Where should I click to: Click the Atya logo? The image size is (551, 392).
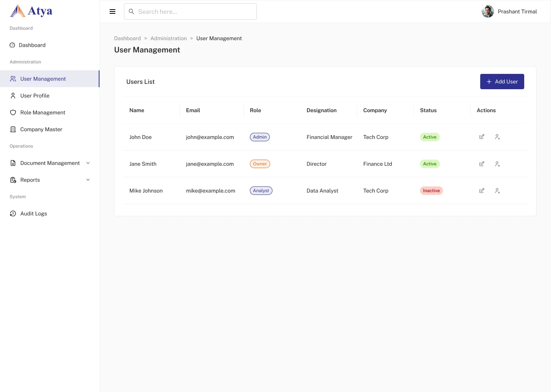31,11
